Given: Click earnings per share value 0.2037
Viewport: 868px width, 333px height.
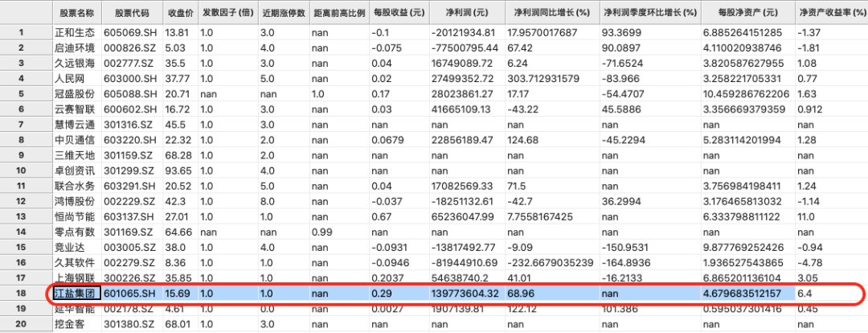Looking at the screenshot, I should coord(399,277).
